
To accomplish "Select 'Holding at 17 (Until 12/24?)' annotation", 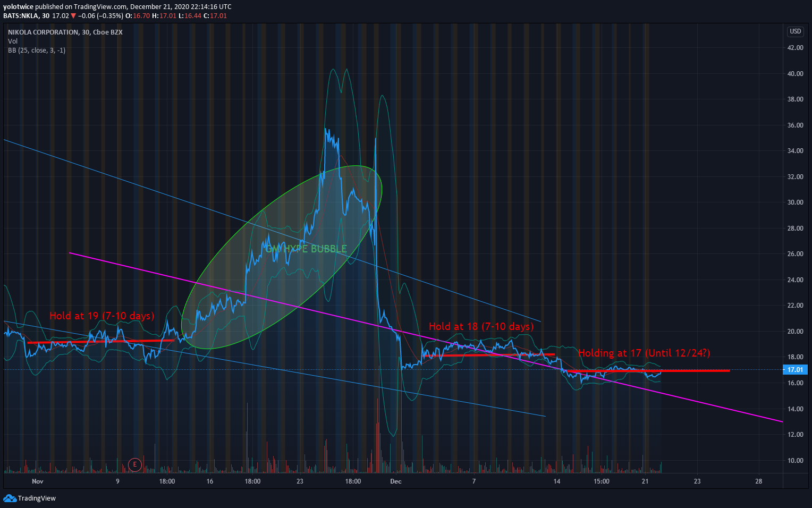I will (644, 353).
